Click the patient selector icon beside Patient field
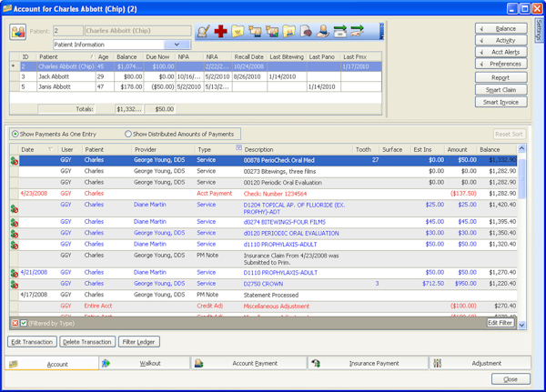546x392 pixels. (18, 32)
